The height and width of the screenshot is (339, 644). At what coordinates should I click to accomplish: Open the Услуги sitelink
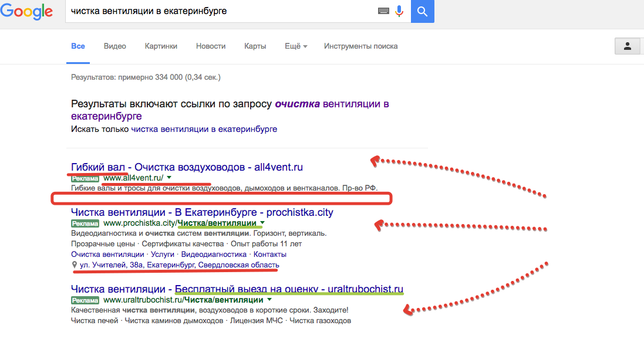point(163,255)
